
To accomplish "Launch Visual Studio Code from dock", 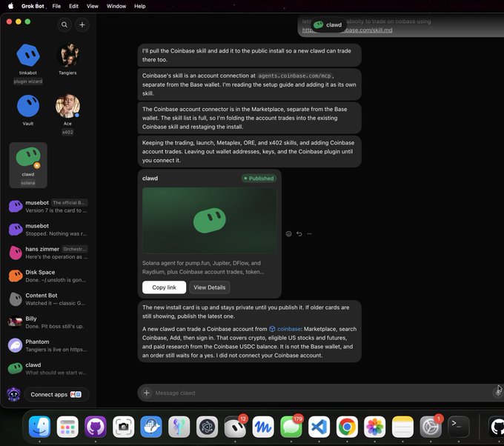I will click(x=319, y=427).
